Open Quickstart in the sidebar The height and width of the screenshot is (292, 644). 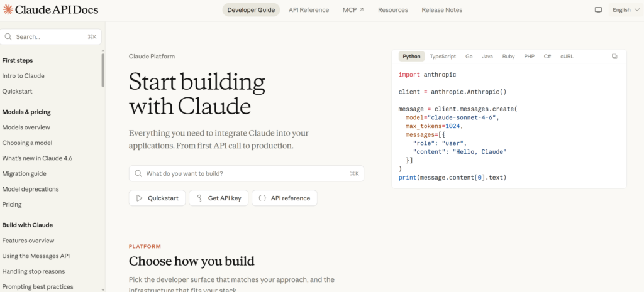17,92
